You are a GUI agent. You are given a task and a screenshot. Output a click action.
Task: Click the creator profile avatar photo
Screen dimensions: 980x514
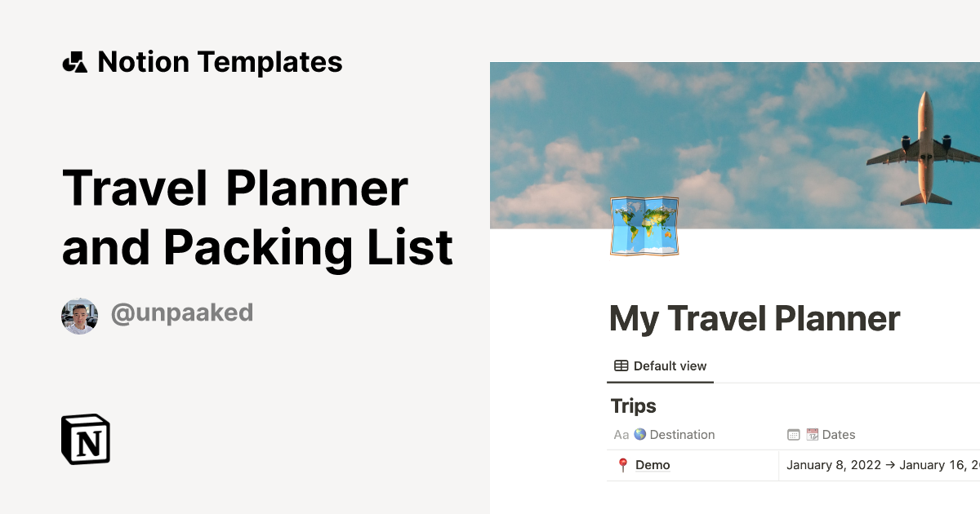79,314
